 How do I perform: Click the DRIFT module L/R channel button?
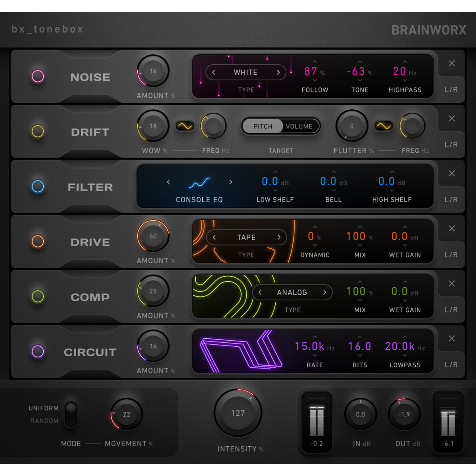click(451, 145)
